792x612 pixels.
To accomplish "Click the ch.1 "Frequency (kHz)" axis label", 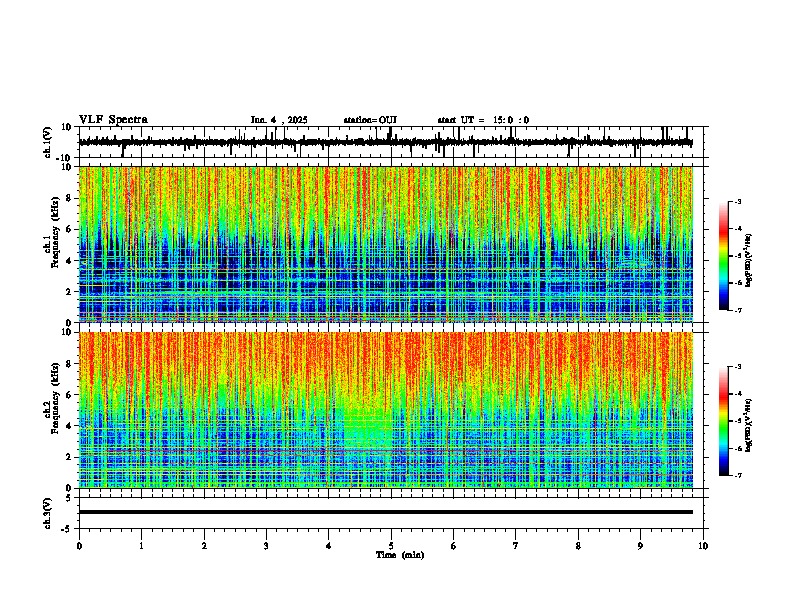I will (55, 231).
